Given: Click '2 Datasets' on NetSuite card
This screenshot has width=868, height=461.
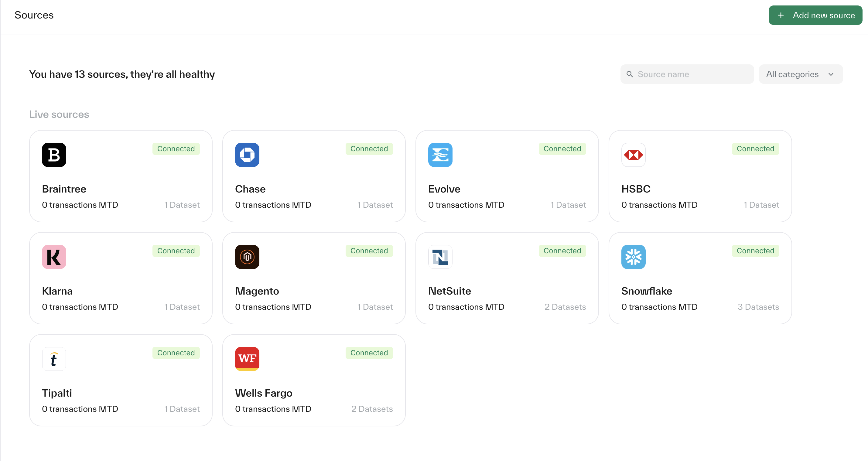Looking at the screenshot, I should pos(565,307).
